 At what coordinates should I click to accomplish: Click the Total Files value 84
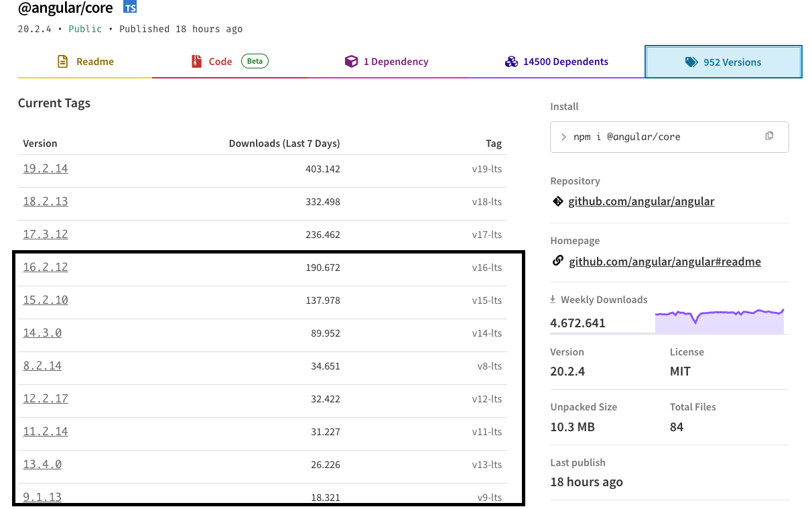click(x=677, y=427)
